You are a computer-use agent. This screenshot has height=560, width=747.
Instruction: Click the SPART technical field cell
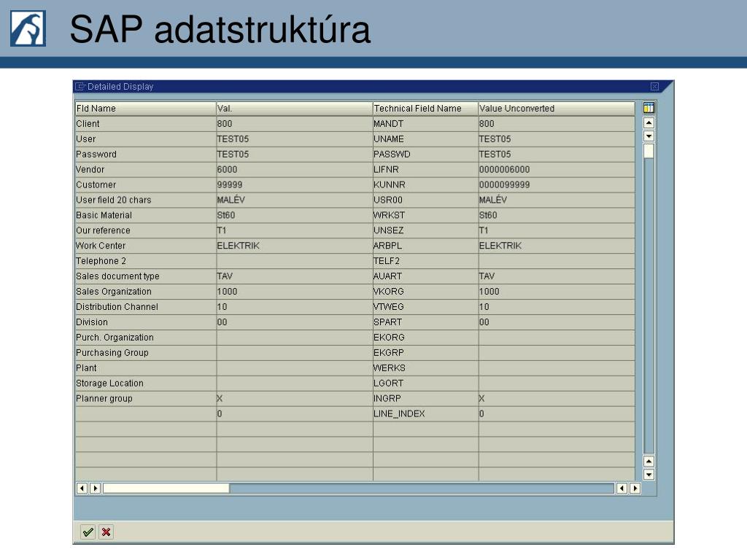point(425,322)
